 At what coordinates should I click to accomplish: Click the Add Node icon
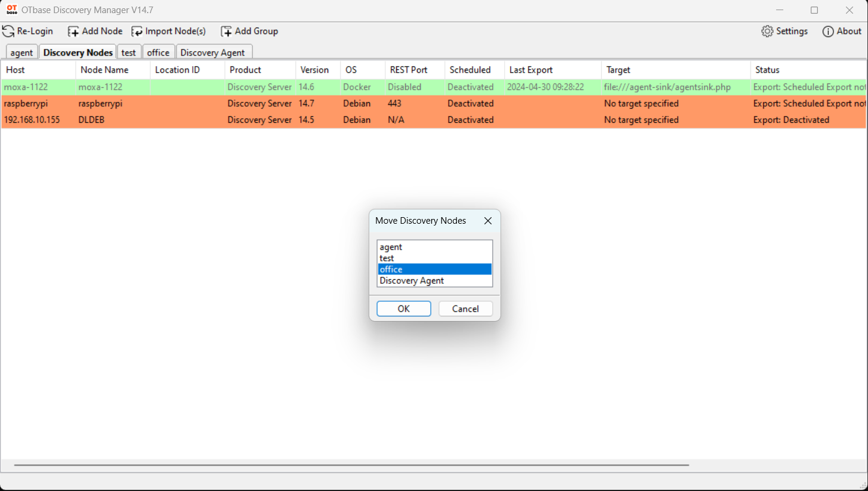[x=73, y=31]
